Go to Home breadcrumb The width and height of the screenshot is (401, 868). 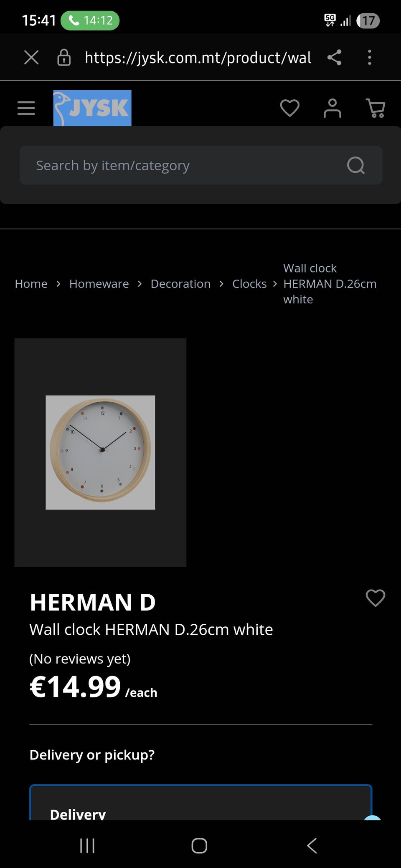tap(31, 284)
